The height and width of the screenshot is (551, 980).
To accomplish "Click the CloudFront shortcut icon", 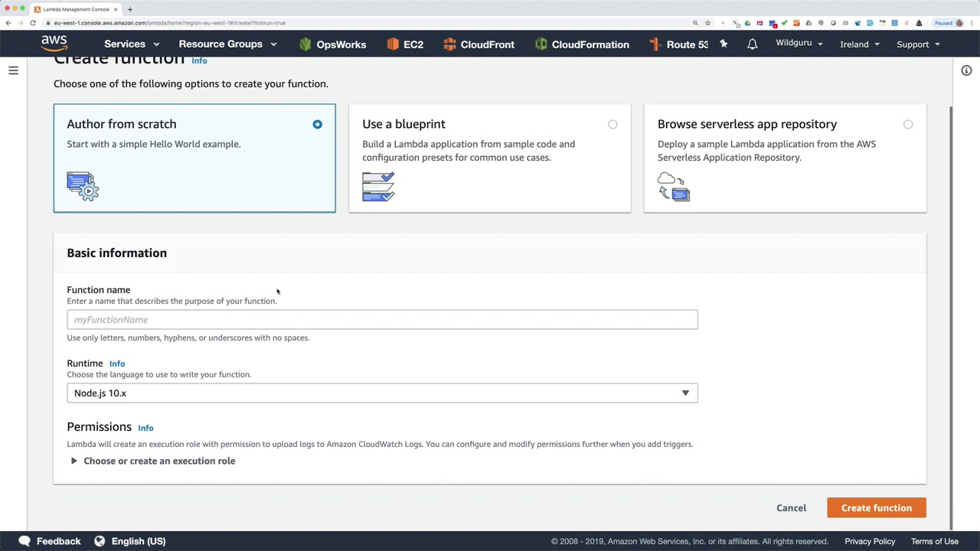I will [449, 44].
